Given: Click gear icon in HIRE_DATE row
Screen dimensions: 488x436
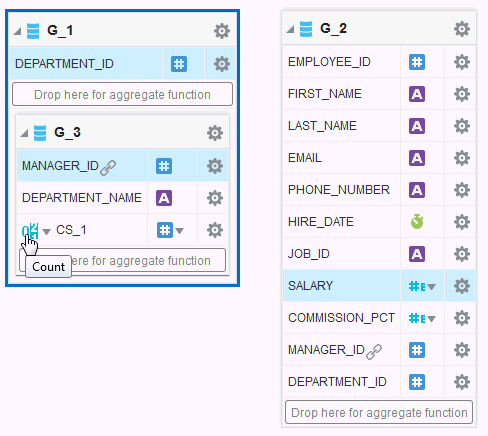Looking at the screenshot, I should (462, 222).
